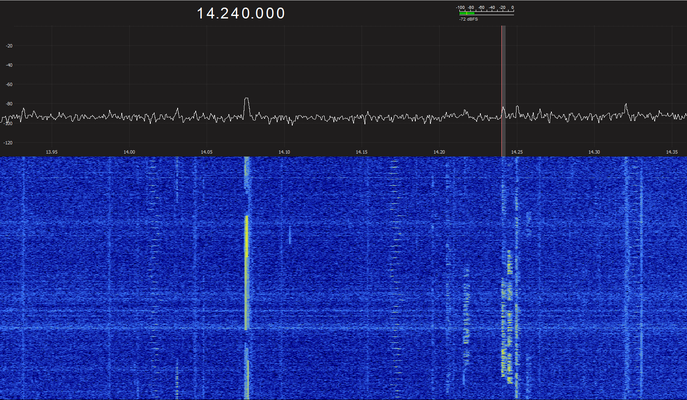Screen dimensions: 687x400
Task: Click the 14.35 frequency axis label
Action: (672, 152)
